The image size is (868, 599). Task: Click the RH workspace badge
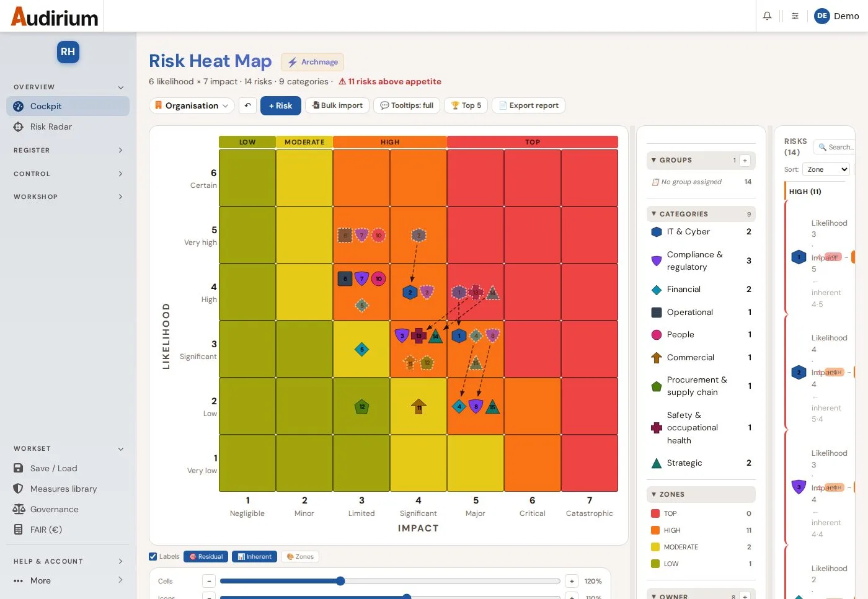(68, 52)
